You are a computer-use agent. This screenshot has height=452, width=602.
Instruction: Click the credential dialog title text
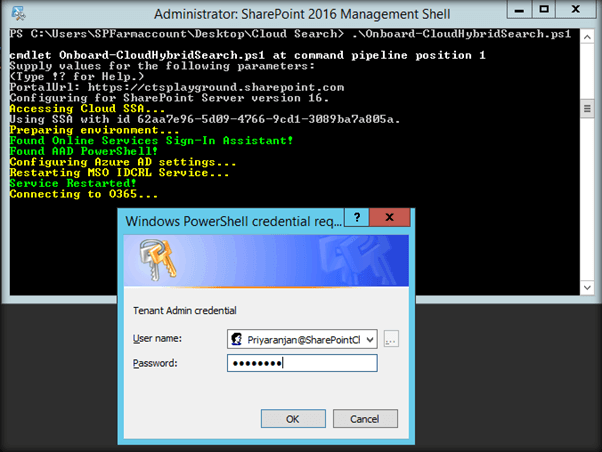(x=233, y=222)
